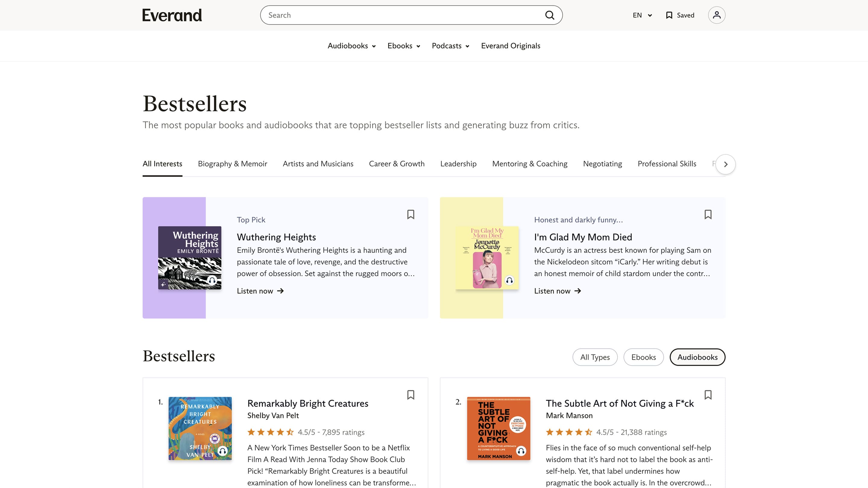Expand the Podcasts navigation dropdown

pos(449,46)
